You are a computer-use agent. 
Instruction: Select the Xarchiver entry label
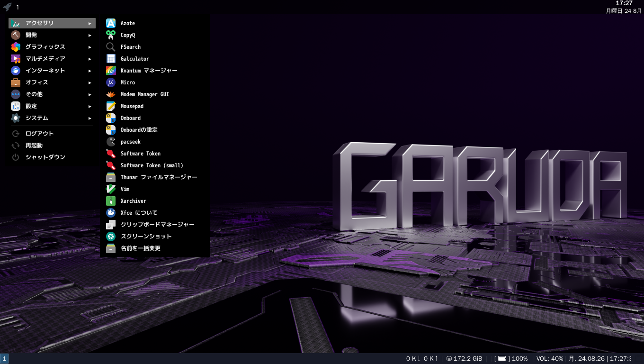pos(134,201)
